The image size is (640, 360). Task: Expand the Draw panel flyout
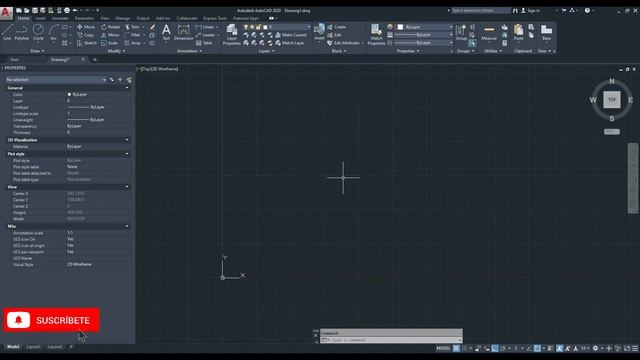click(x=37, y=51)
